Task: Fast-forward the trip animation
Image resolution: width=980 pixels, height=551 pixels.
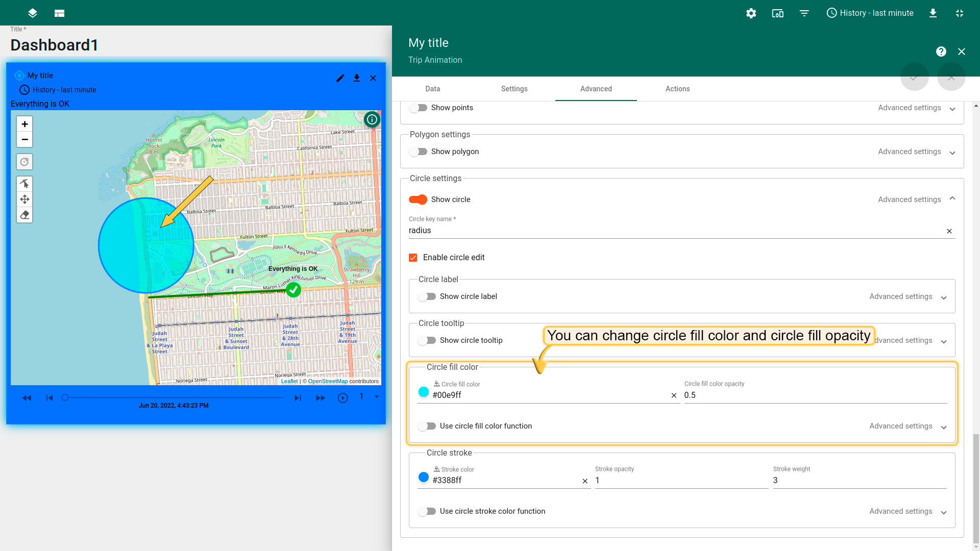Action: click(321, 398)
